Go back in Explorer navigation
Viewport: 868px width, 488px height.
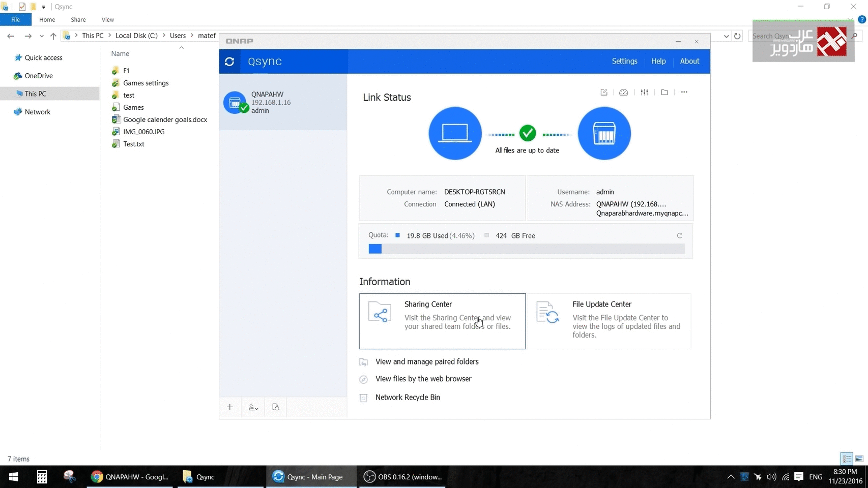tap(11, 36)
